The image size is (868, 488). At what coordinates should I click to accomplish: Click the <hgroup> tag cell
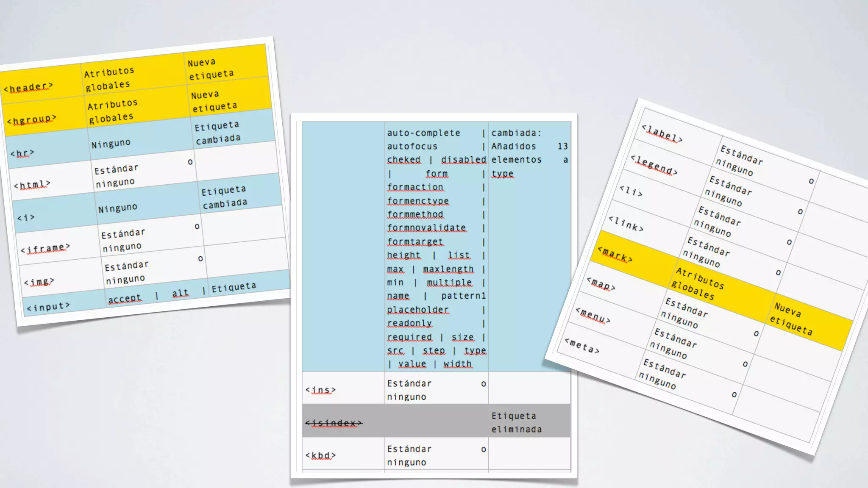click(x=32, y=120)
